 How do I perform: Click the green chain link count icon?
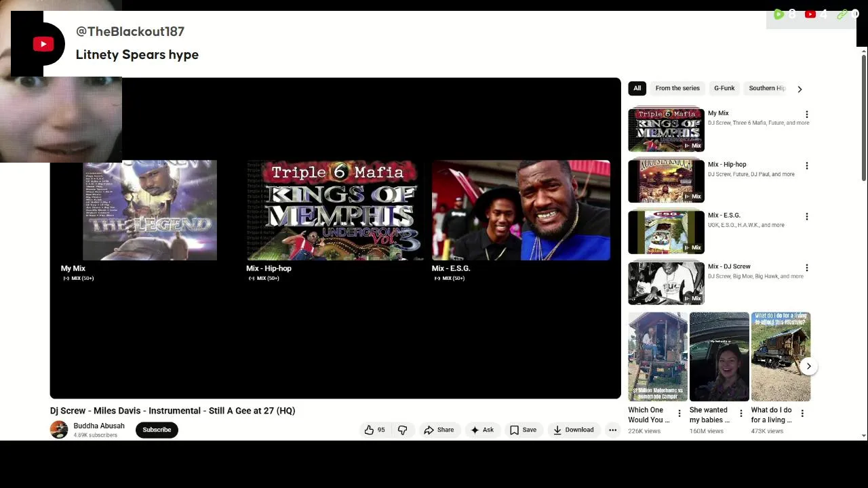point(842,14)
